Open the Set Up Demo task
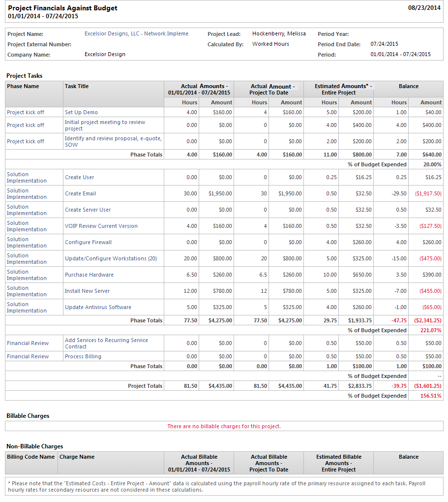Viewport: 448px width, 502px height. point(81,112)
